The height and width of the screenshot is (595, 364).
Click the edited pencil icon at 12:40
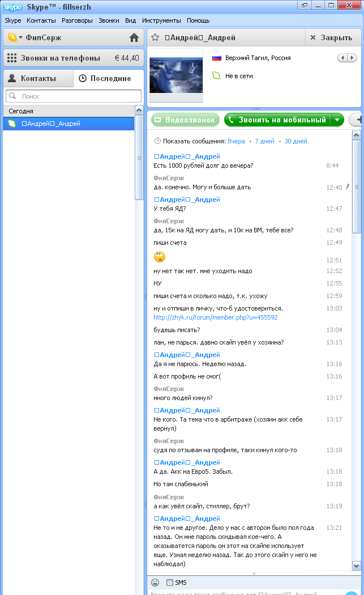348,186
